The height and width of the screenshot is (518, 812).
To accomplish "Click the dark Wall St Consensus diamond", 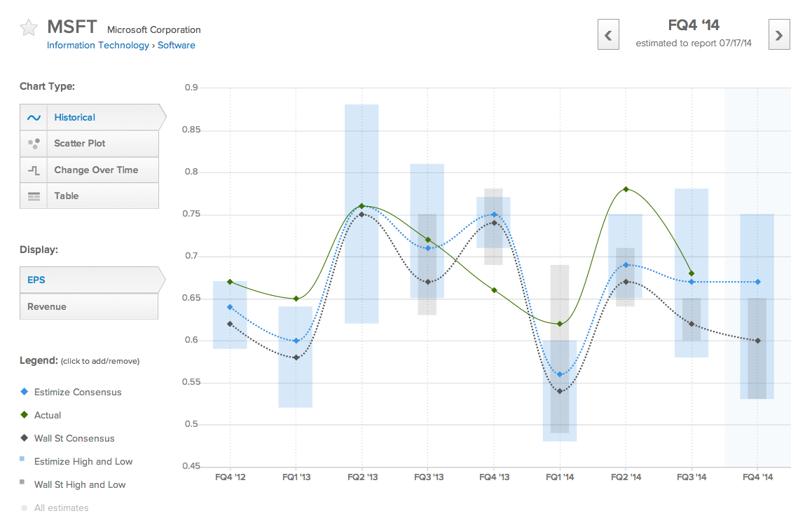I will [x=24, y=437].
